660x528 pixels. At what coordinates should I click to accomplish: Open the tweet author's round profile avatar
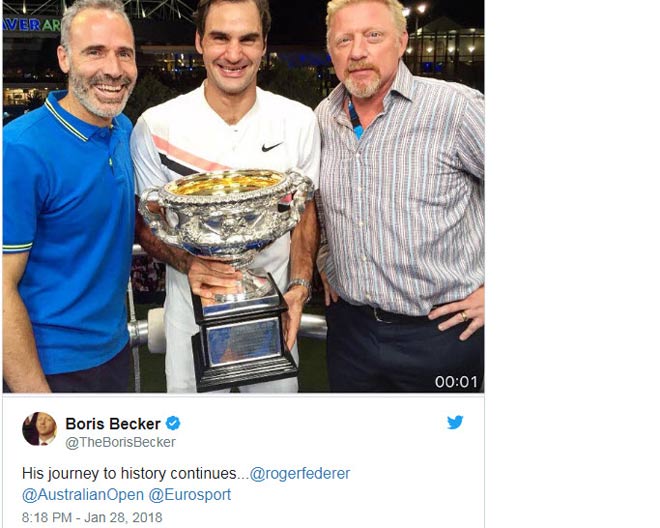[39, 429]
